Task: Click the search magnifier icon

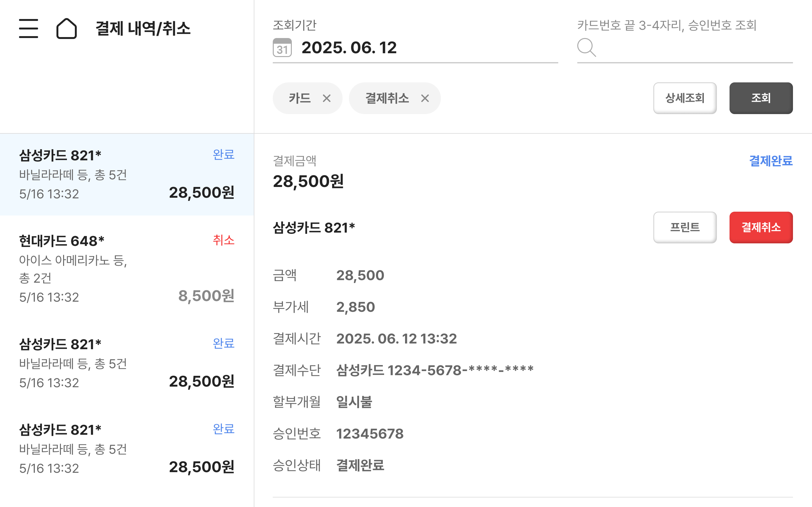Action: click(586, 48)
